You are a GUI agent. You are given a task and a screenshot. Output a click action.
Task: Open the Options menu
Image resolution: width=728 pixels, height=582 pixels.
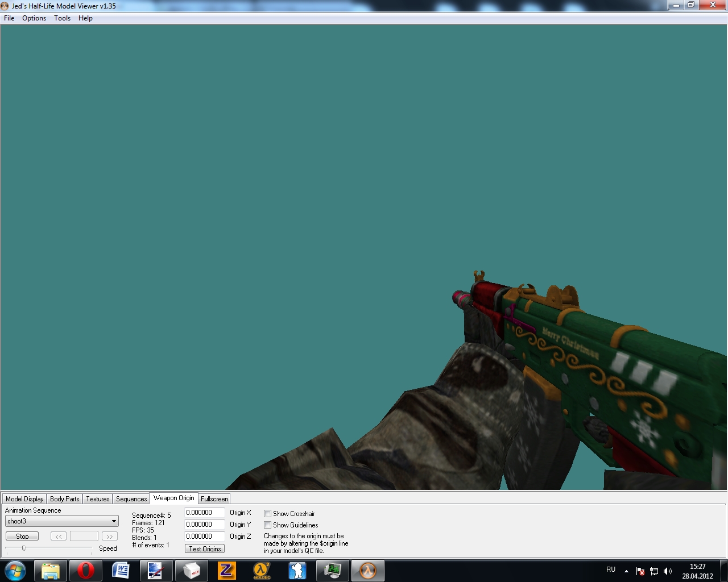pyautogui.click(x=34, y=18)
